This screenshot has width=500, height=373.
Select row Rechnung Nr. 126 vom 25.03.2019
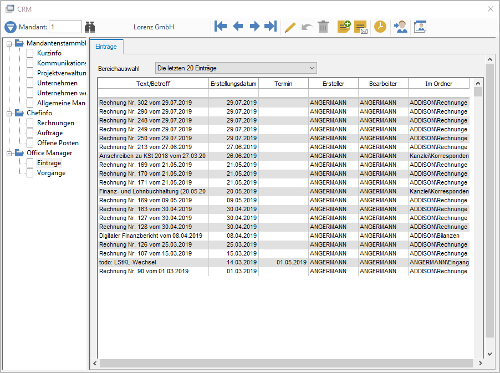pos(284,245)
